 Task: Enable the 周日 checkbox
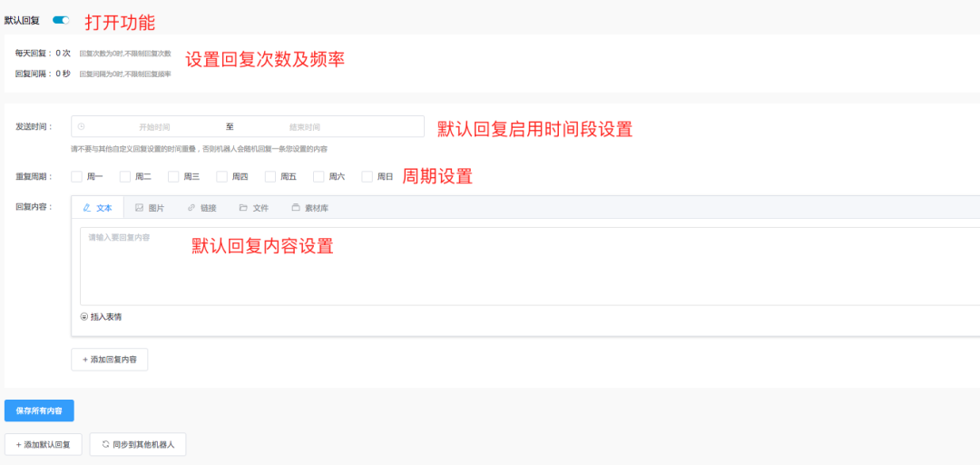click(x=367, y=177)
